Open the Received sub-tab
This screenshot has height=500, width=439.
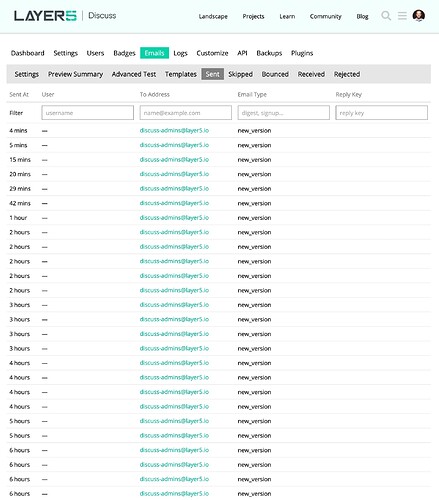311,74
